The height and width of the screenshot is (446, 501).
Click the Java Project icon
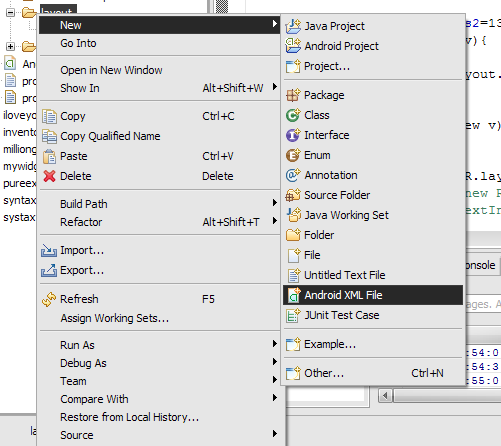[x=293, y=26]
